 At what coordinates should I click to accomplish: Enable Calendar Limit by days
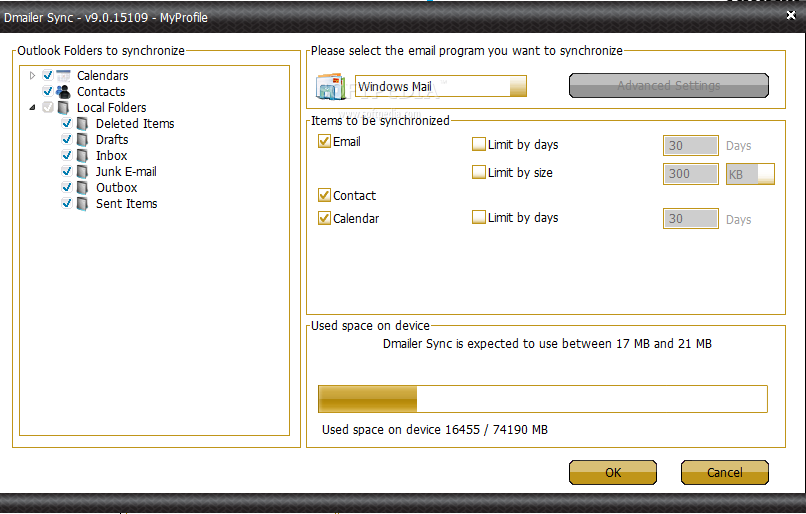click(479, 217)
